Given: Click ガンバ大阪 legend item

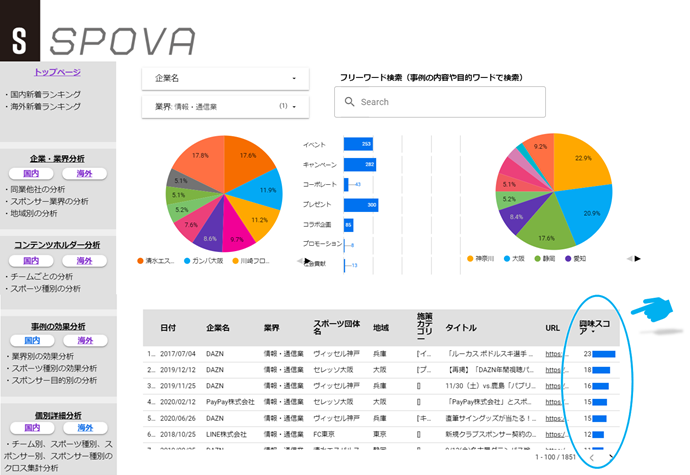Looking at the screenshot, I should pyautogui.click(x=203, y=261).
